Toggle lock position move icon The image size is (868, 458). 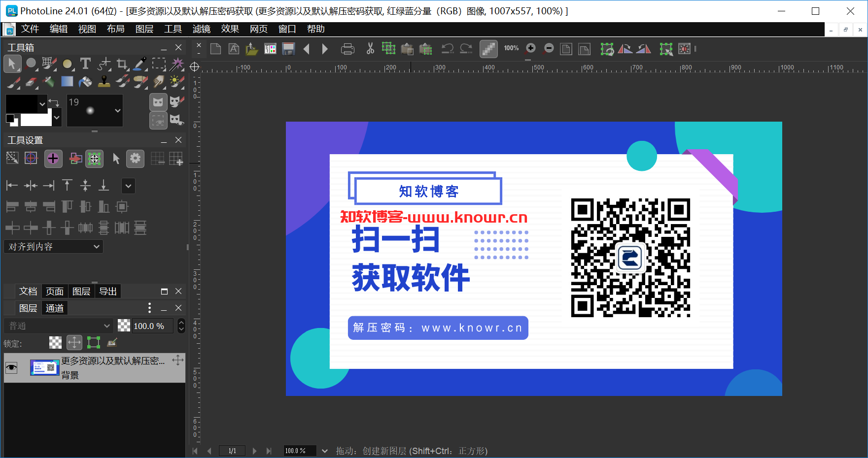click(x=74, y=342)
